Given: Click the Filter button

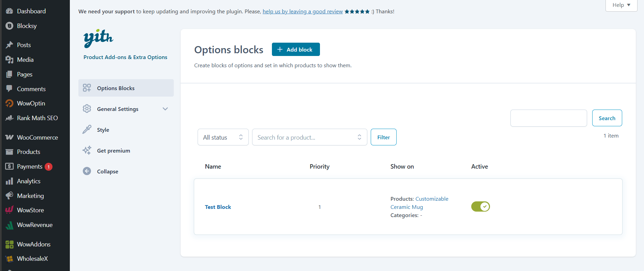Looking at the screenshot, I should tap(384, 137).
